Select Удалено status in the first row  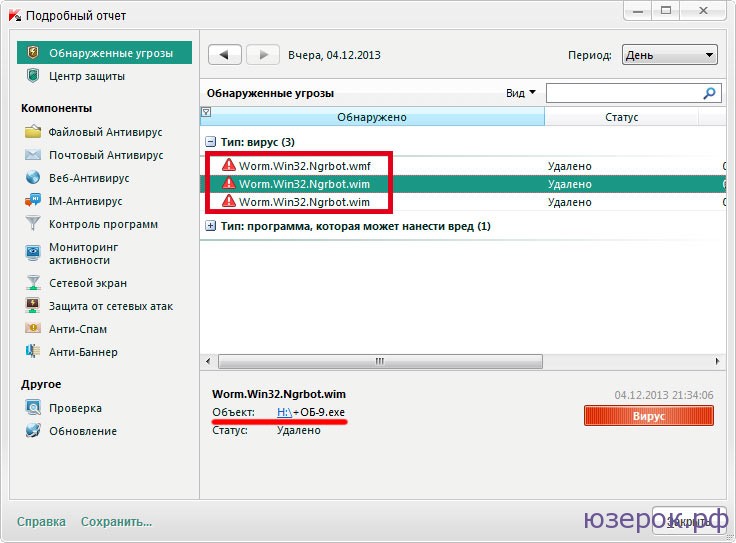[x=569, y=166]
